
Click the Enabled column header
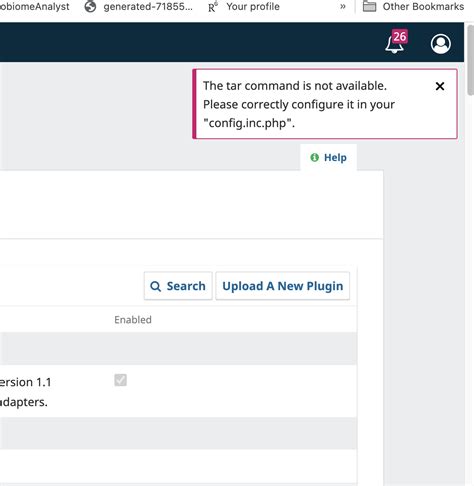(133, 320)
